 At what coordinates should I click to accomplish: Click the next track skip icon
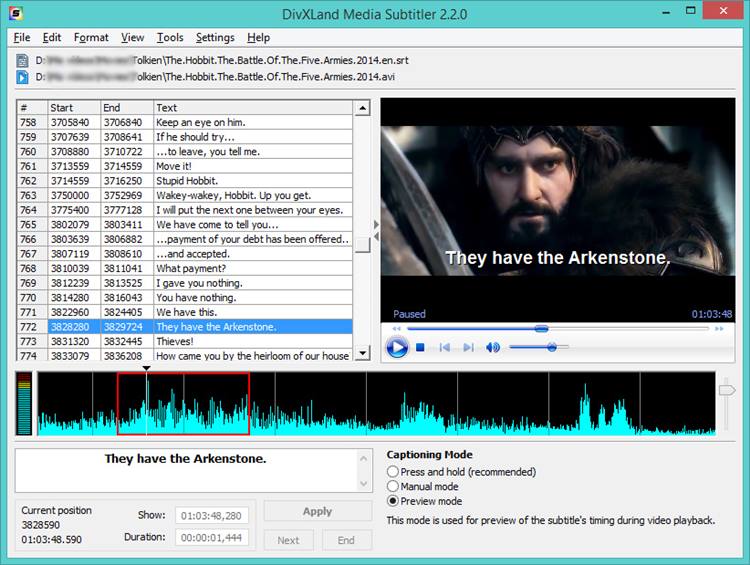[x=468, y=348]
